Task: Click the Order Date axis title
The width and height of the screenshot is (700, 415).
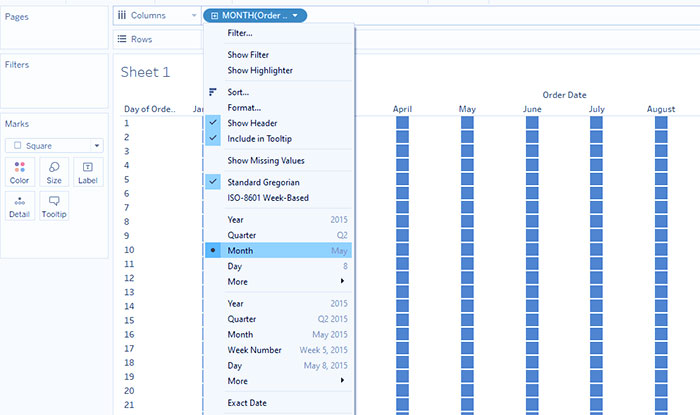Action: click(x=564, y=95)
